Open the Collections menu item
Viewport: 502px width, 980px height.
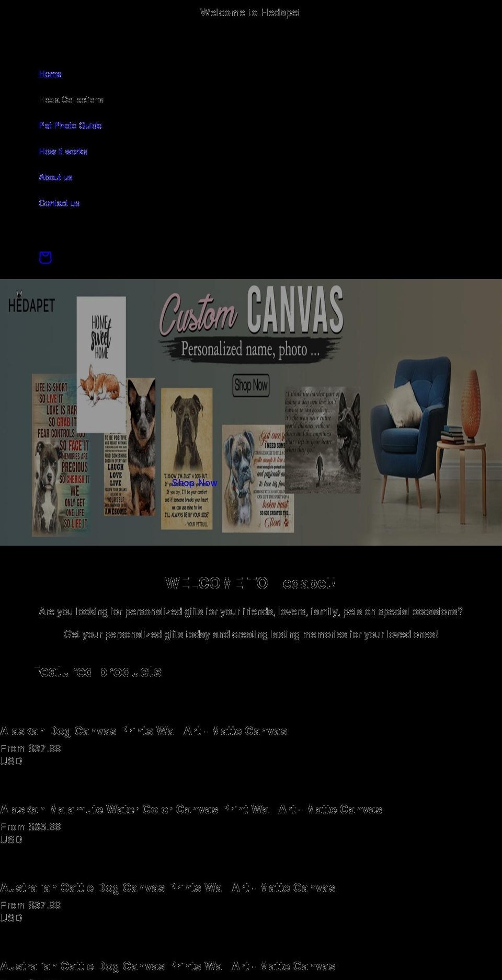71,99
